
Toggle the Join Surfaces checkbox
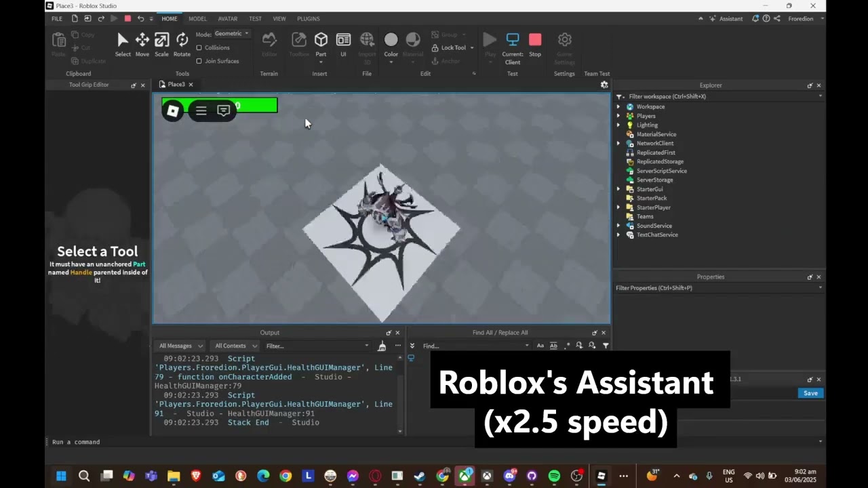[199, 61]
